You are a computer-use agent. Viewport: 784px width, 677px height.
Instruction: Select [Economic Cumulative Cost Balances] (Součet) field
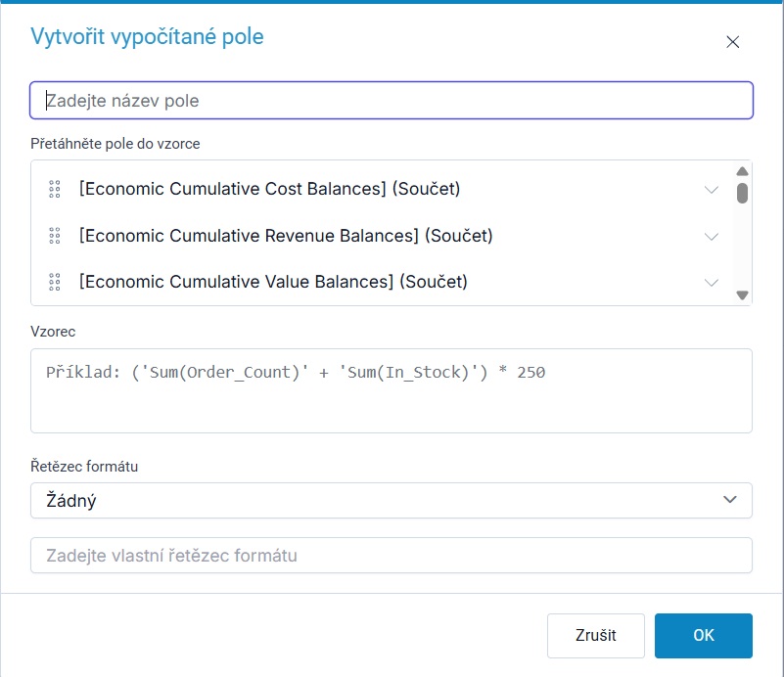pos(269,189)
